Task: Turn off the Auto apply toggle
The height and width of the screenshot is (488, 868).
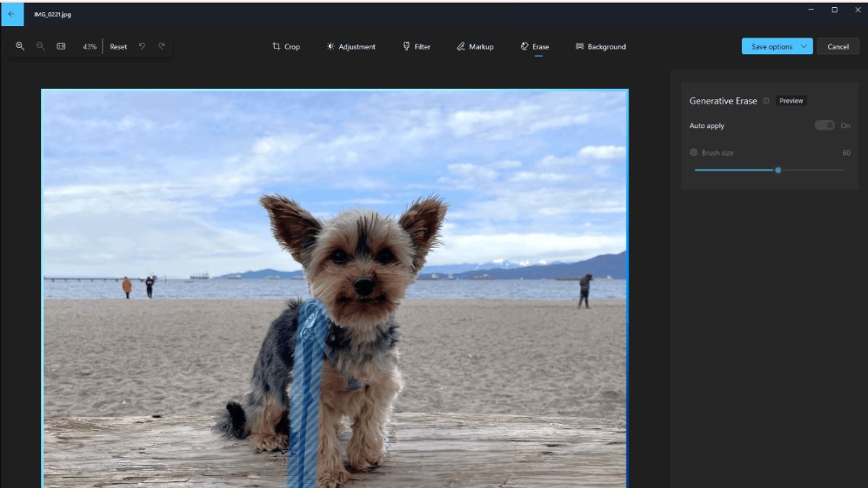Action: tap(824, 125)
